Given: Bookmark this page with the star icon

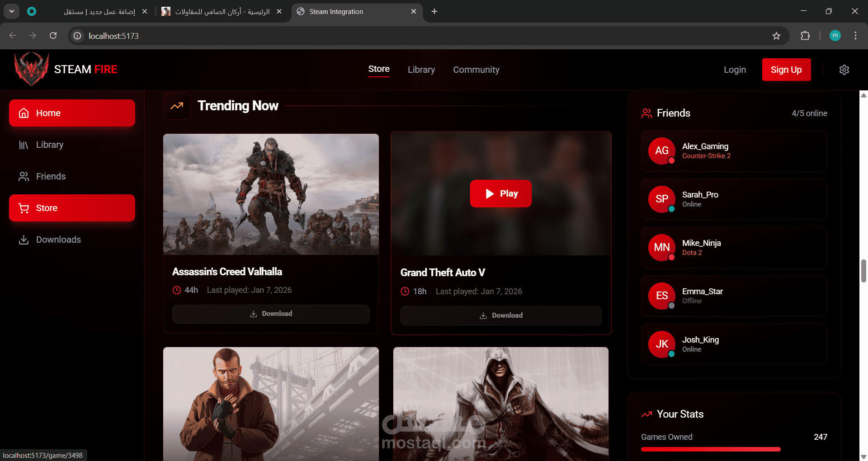Looking at the screenshot, I should tap(776, 36).
